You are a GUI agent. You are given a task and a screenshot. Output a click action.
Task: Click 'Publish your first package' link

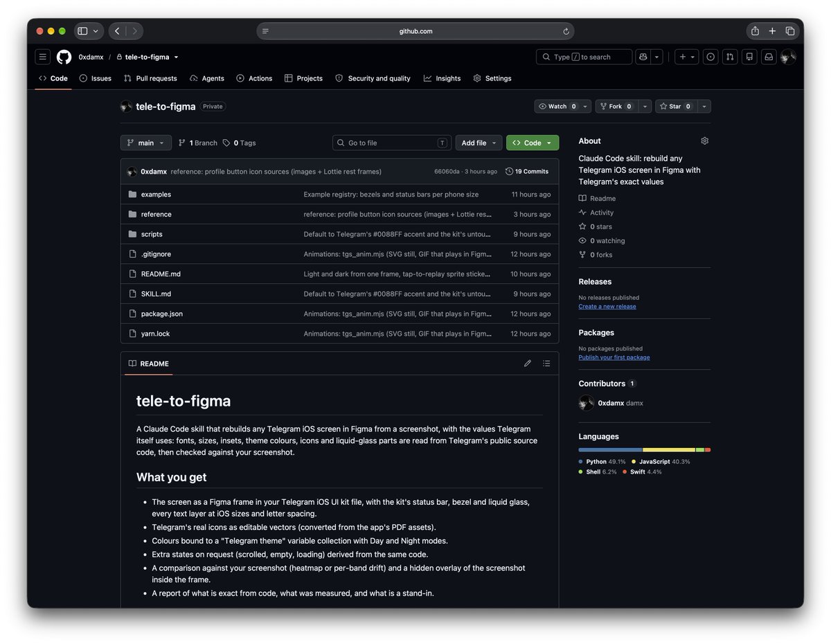(x=614, y=357)
